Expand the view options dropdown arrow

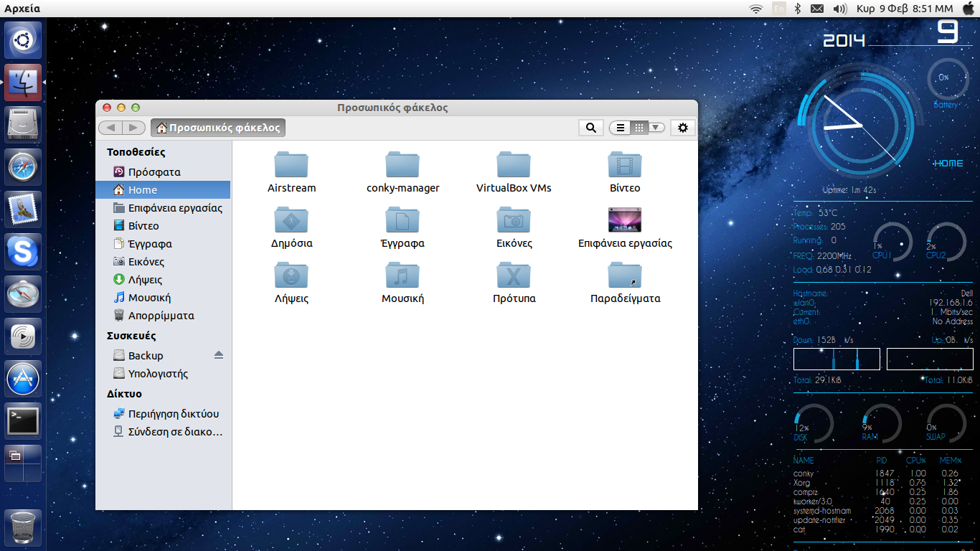tap(656, 128)
